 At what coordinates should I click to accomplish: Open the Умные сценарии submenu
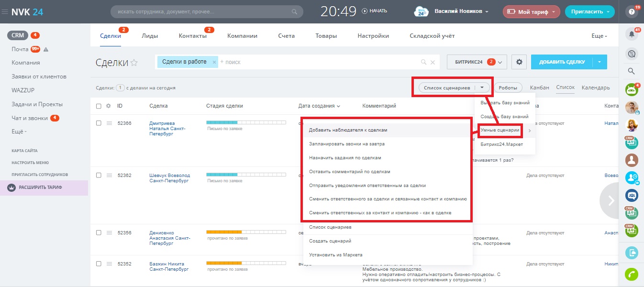[x=505, y=130]
